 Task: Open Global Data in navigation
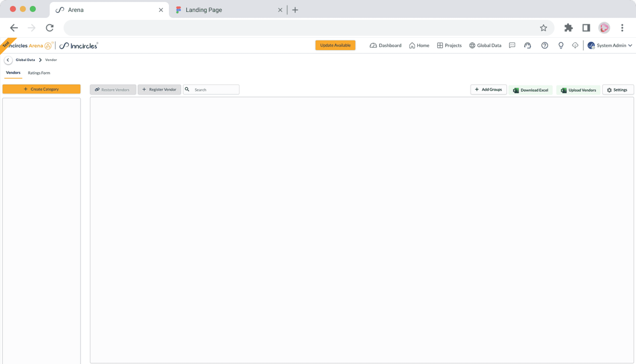coord(485,46)
